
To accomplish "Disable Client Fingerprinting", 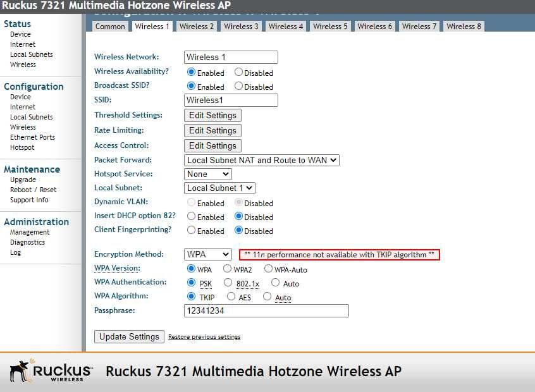I will pos(238,230).
